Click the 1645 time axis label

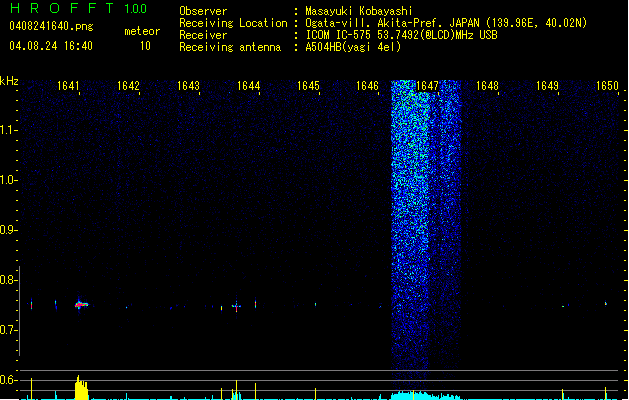[308, 86]
